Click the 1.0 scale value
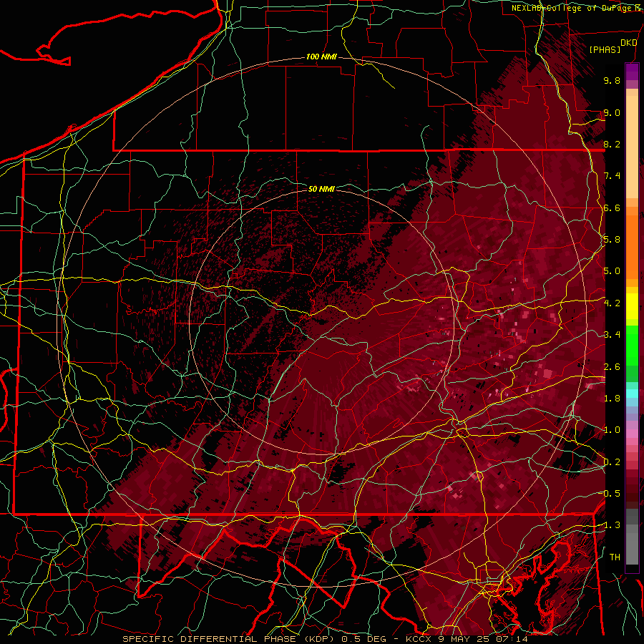The height and width of the screenshot is (644, 644). click(612, 430)
